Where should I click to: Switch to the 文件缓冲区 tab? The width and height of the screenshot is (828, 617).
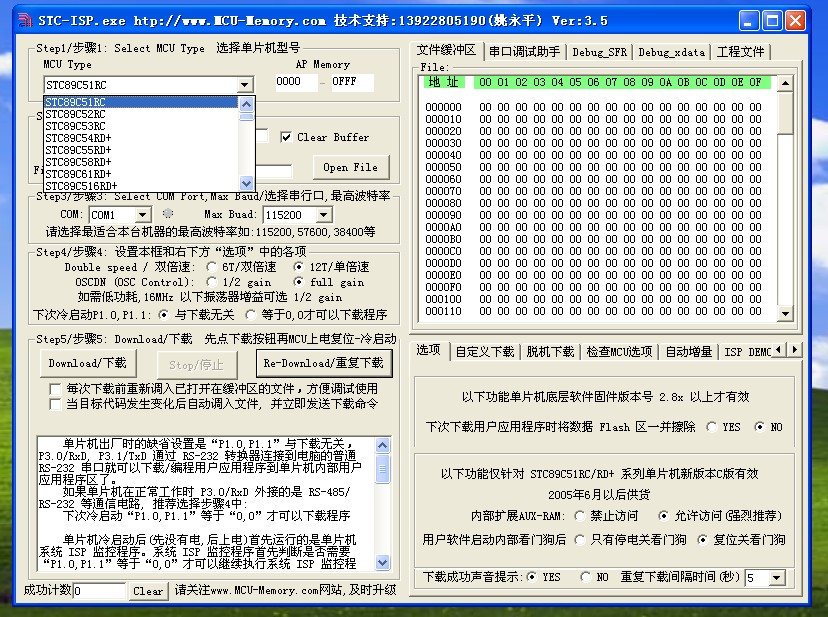(x=446, y=50)
